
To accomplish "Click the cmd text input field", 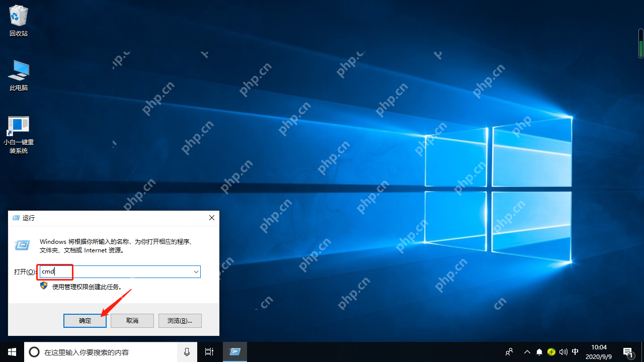I will [119, 271].
